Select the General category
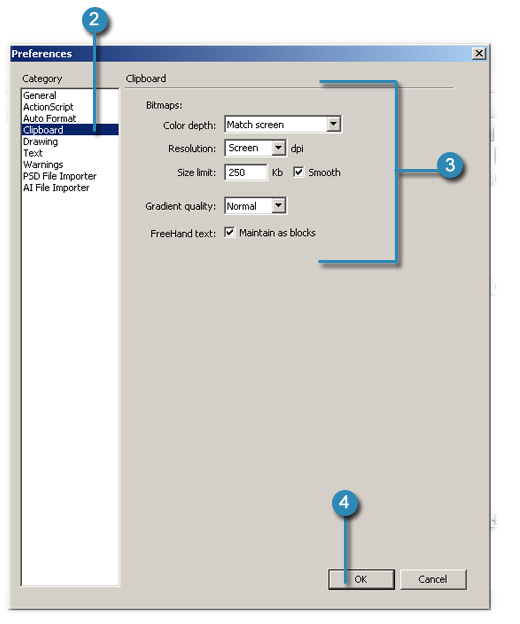Viewport: 520px width, 624px height. pyautogui.click(x=40, y=96)
